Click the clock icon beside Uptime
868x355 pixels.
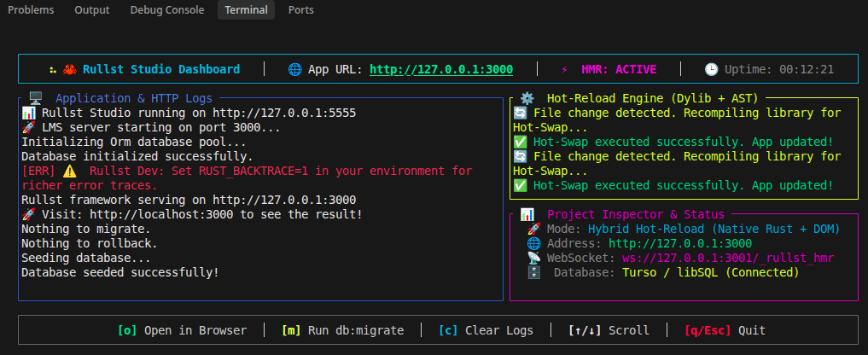(x=711, y=69)
